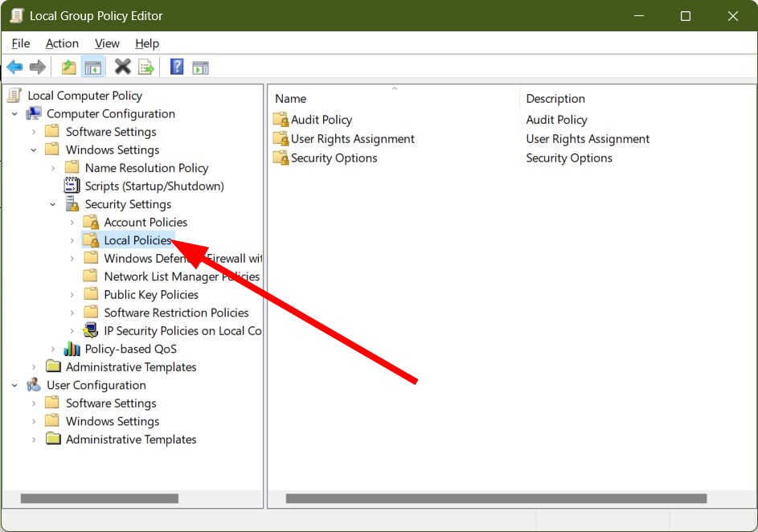The height and width of the screenshot is (532, 758).
Task: Open Help via the question mark icon
Action: point(177,67)
